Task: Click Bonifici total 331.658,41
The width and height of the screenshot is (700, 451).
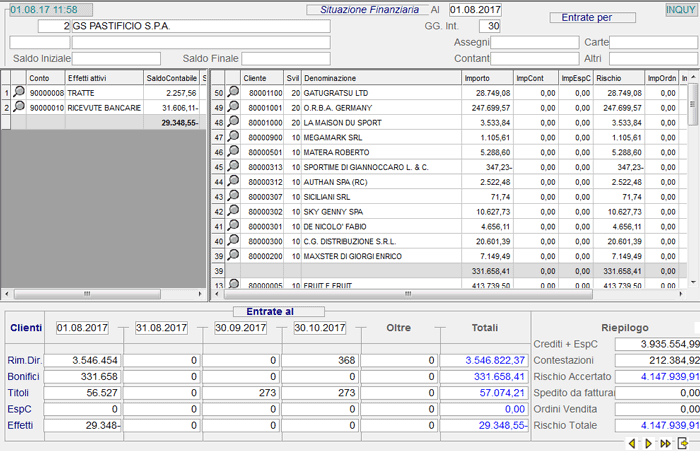Action: pyautogui.click(x=484, y=376)
